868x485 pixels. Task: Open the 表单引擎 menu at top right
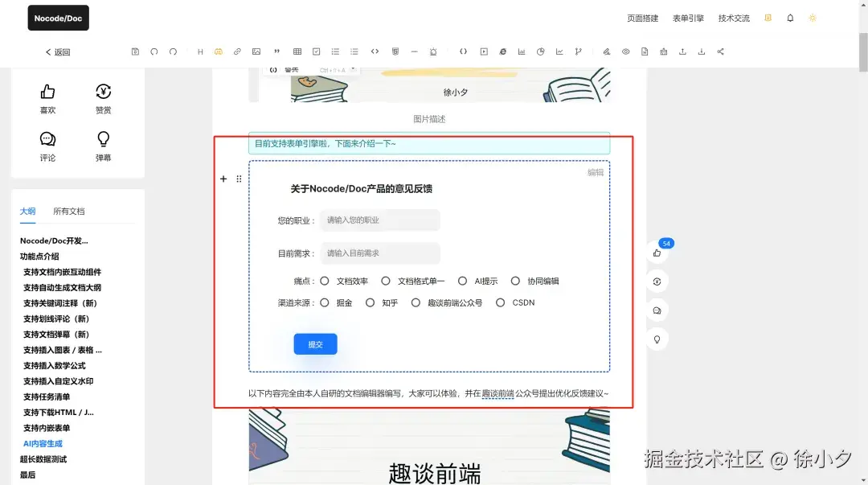click(687, 18)
